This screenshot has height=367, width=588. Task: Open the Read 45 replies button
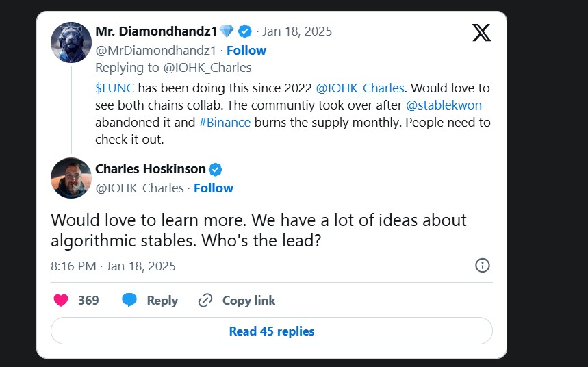point(272,331)
